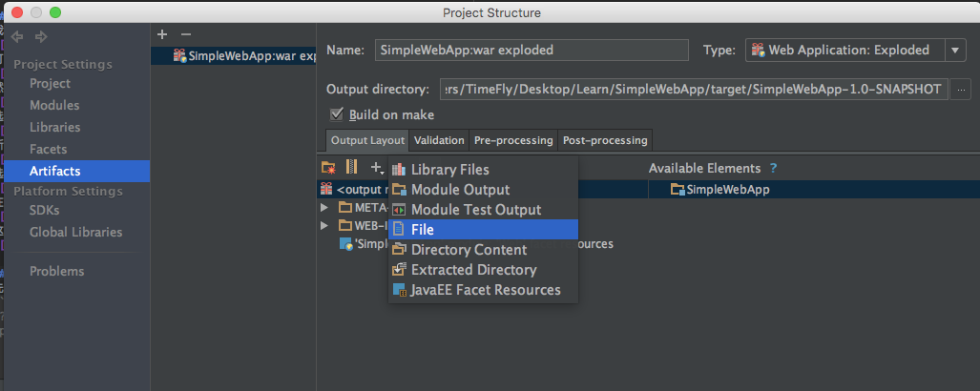The height and width of the screenshot is (391, 980).
Task: Click the Library Files icon
Action: coord(399,170)
